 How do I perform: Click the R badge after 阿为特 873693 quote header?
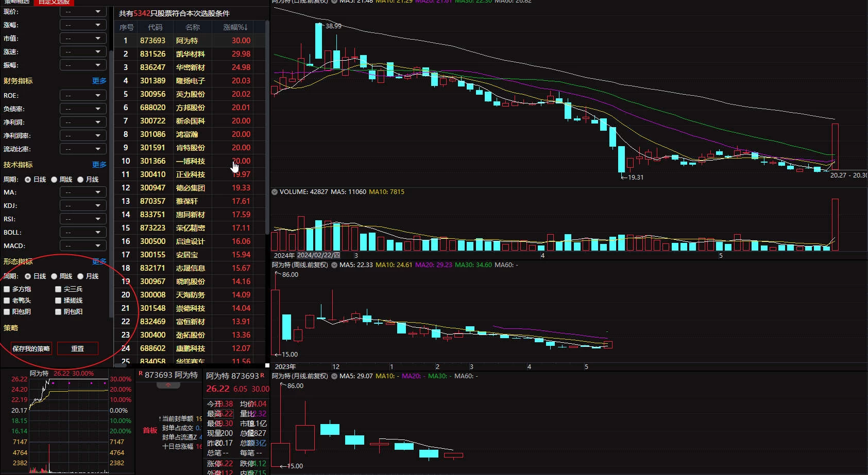point(262,375)
